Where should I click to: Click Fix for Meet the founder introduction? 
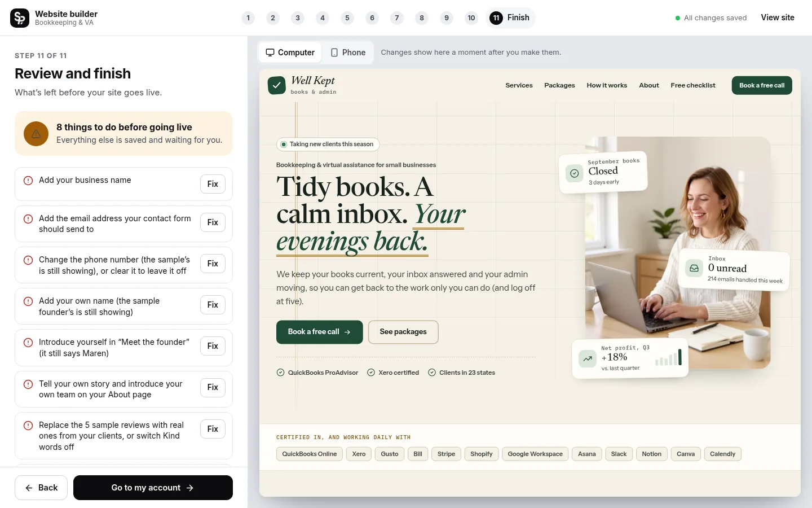(x=213, y=346)
